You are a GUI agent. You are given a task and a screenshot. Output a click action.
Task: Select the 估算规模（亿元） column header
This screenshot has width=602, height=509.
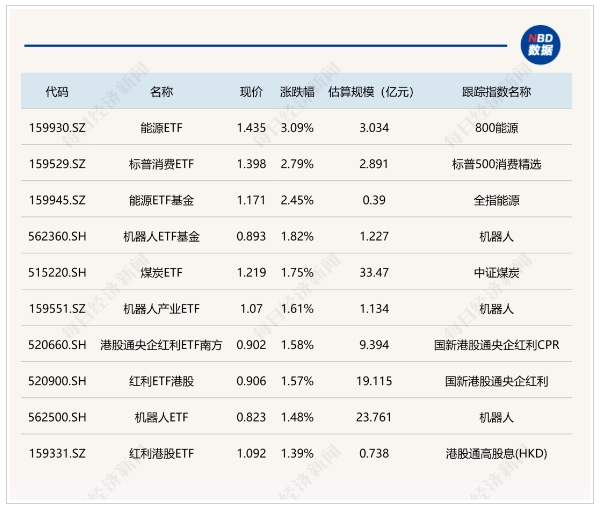click(x=372, y=92)
